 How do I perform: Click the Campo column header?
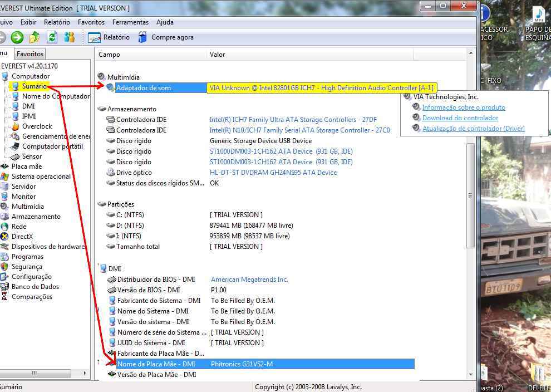coord(151,55)
